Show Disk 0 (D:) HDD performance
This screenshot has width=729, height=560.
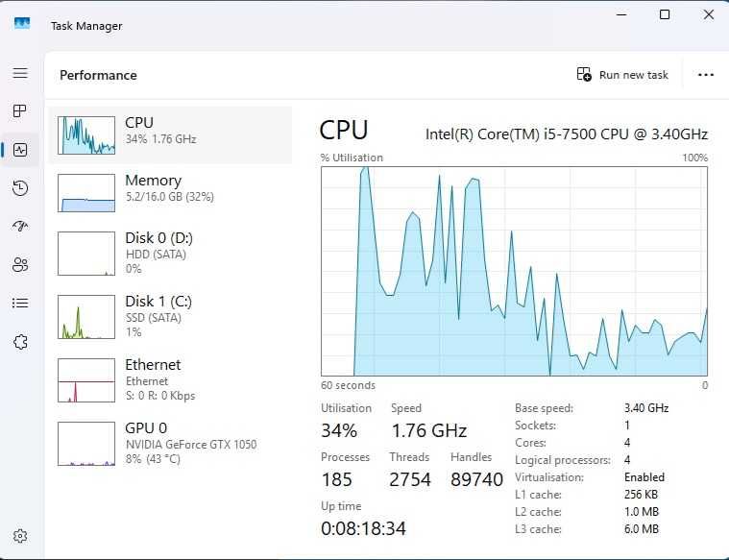click(171, 253)
